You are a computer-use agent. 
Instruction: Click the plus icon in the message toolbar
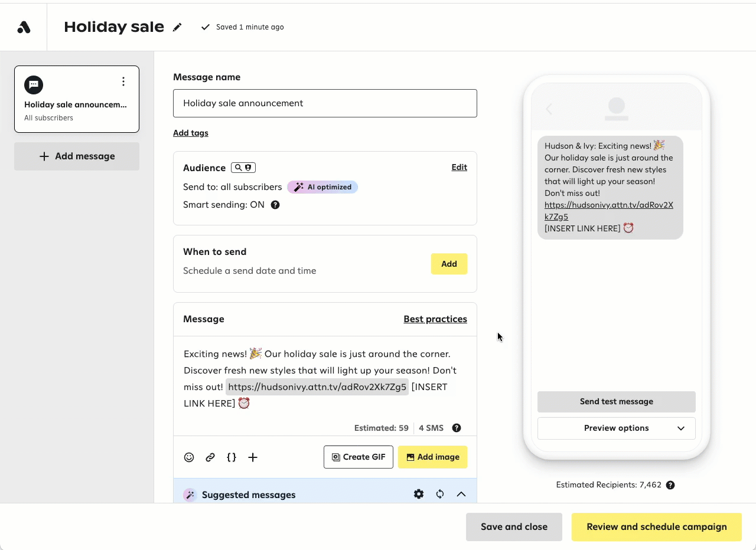click(253, 457)
